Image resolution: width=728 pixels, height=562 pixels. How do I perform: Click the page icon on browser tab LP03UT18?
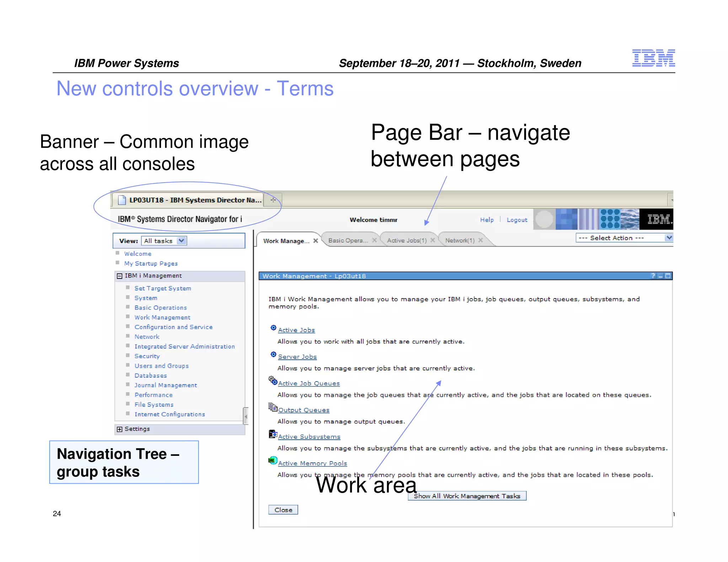pos(122,200)
